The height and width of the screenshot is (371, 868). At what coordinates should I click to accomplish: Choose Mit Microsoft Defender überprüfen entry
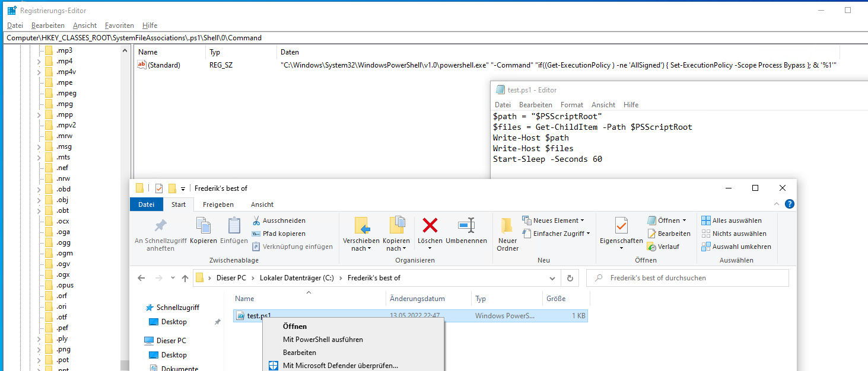click(x=341, y=366)
